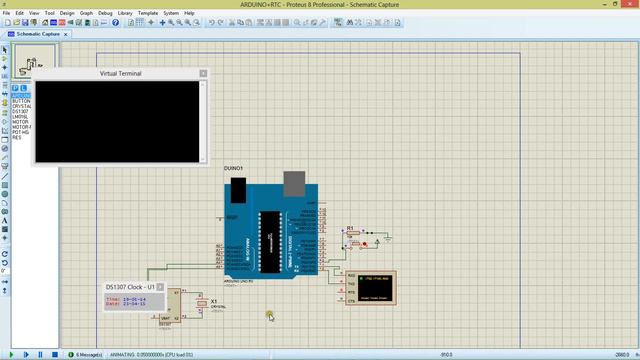
Task: Open the 6 Message(s) status entry
Action: click(85, 355)
